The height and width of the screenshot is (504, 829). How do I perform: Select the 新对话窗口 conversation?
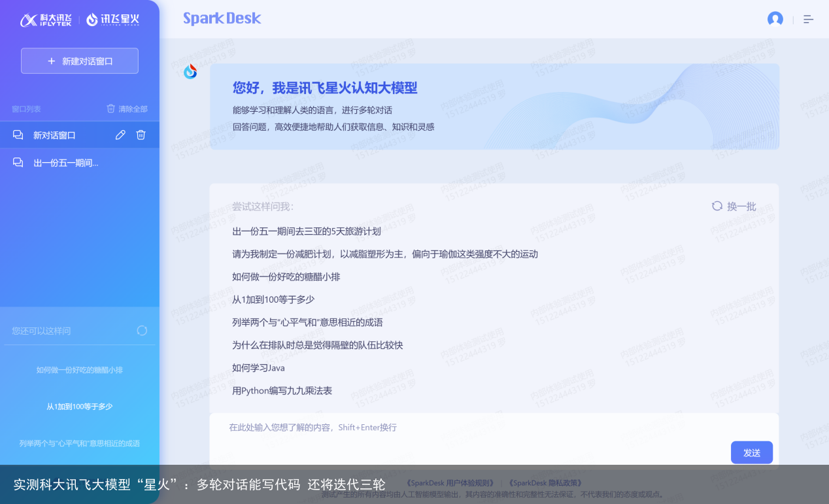point(80,135)
